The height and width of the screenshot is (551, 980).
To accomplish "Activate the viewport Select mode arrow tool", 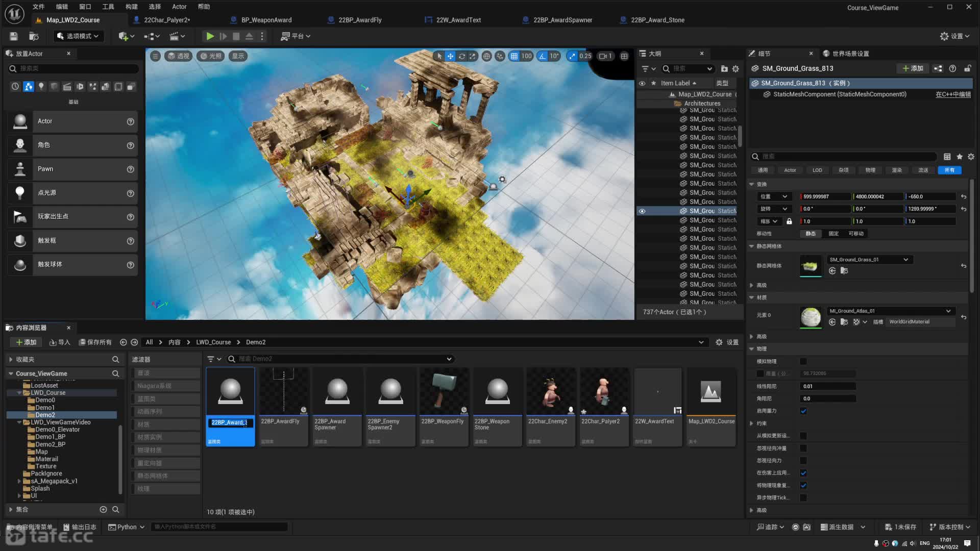I will click(x=439, y=56).
